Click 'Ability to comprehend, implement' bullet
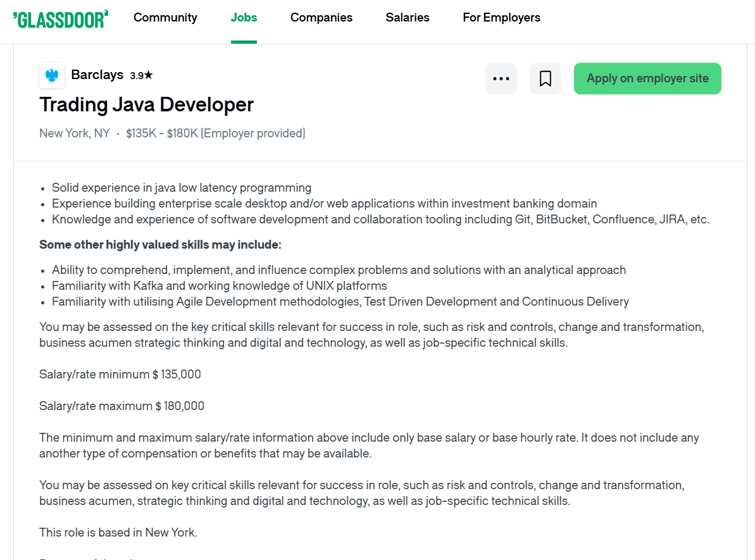The height and width of the screenshot is (560, 755). click(x=339, y=270)
